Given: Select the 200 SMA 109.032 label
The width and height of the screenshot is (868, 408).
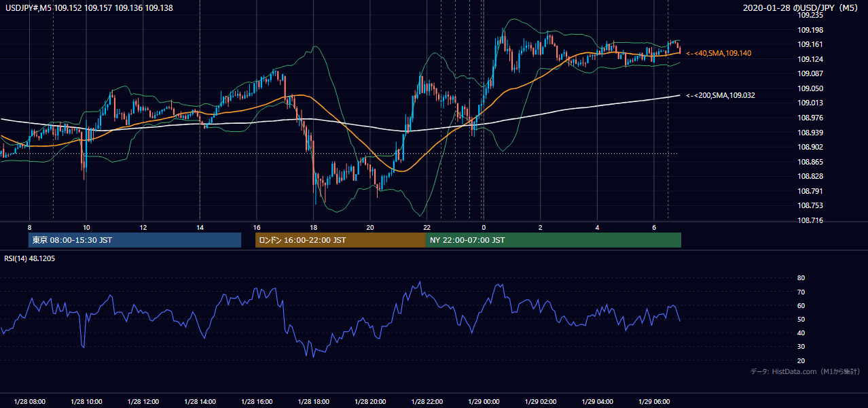Looking at the screenshot, I should click(x=721, y=95).
